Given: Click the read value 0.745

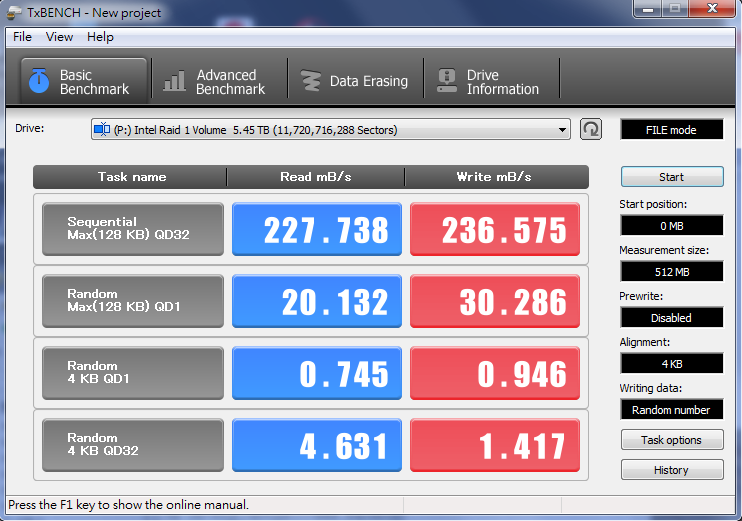Looking at the screenshot, I should tap(317, 373).
